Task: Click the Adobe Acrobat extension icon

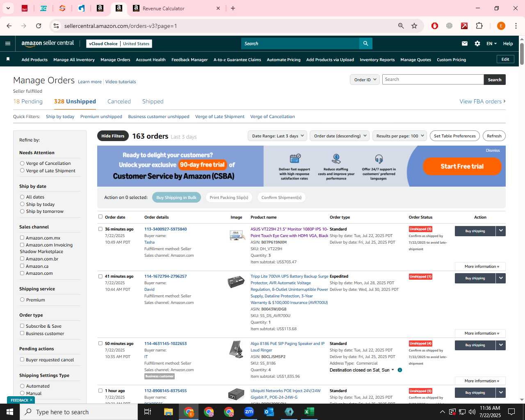Action: tap(464, 26)
